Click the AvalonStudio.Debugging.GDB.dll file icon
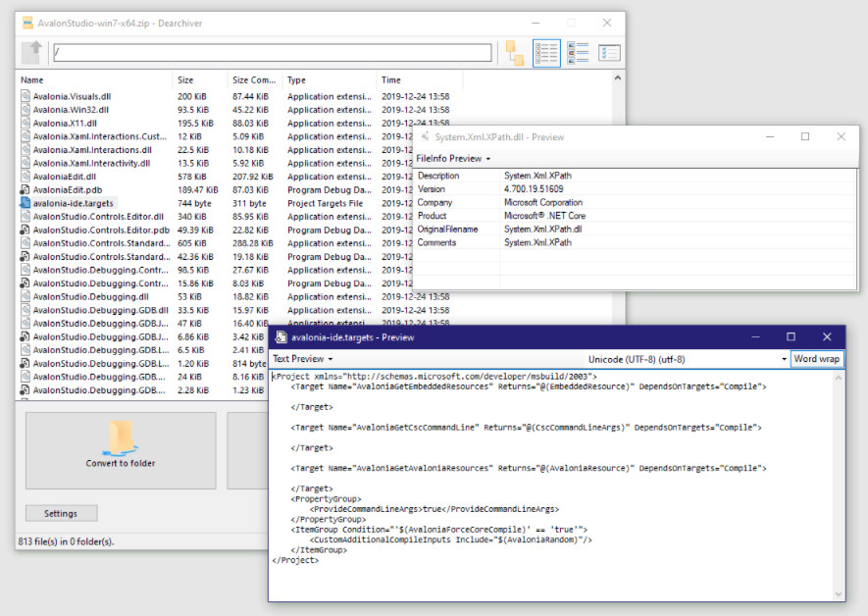868x616 pixels. point(25,310)
